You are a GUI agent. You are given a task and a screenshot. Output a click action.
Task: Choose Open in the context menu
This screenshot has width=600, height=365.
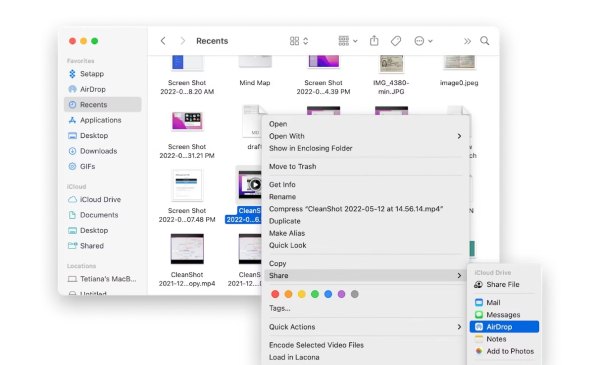pos(365,124)
